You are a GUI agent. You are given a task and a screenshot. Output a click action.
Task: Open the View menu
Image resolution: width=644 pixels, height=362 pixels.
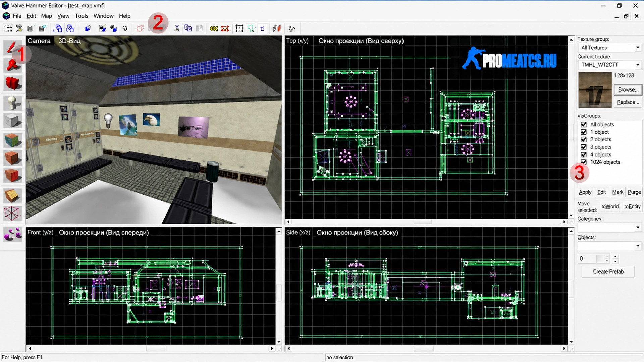pos(63,16)
